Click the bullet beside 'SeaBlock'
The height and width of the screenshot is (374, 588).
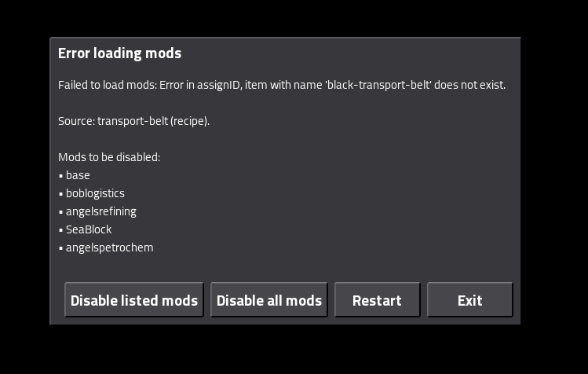tap(60, 230)
